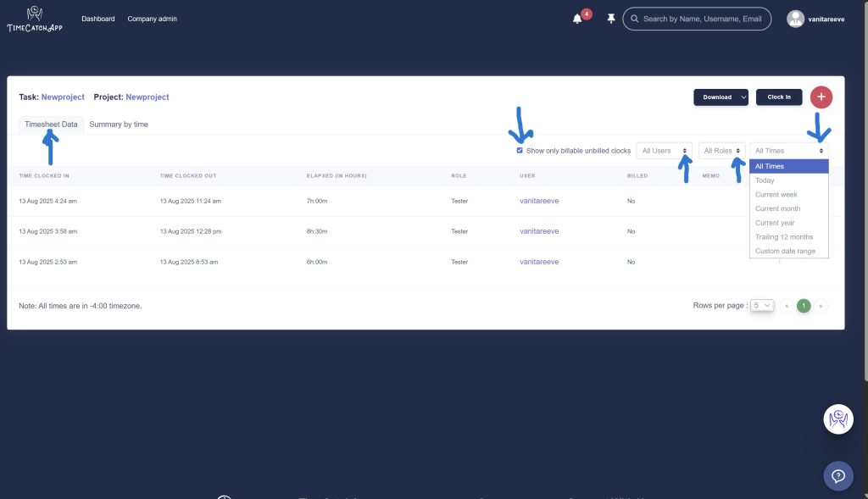The image size is (868, 499).
Task: Go to the next page arrow
Action: tap(821, 306)
